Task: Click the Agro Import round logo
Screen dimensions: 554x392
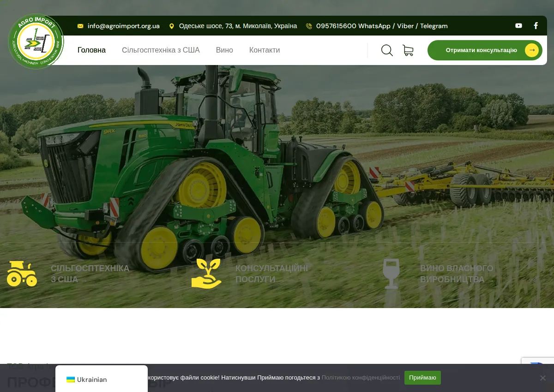Action: (36, 42)
